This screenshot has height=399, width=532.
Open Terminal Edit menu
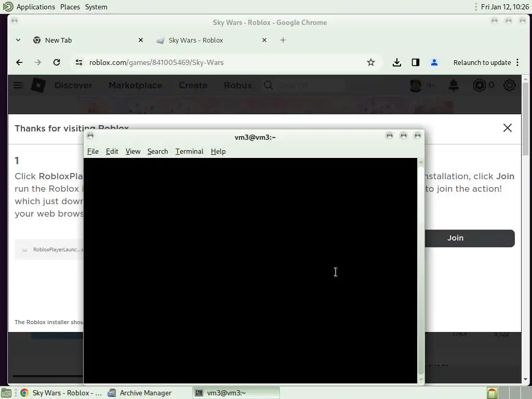pos(112,151)
